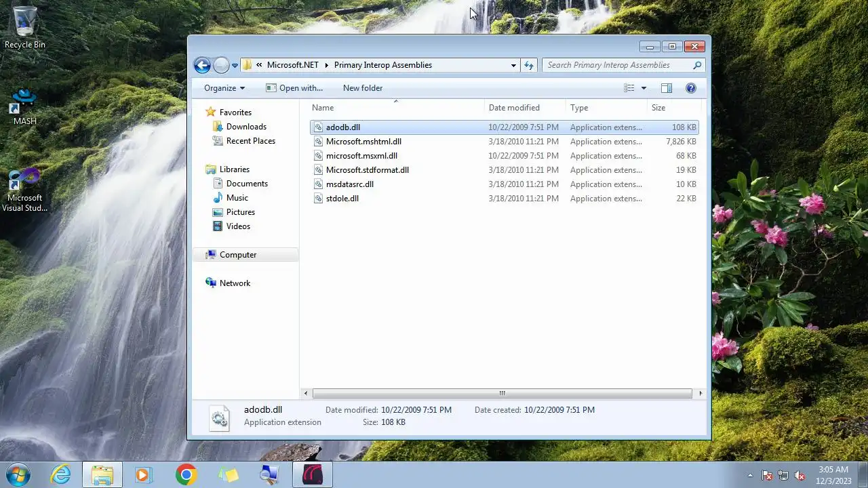Open the address bar history dropdown

pos(513,65)
